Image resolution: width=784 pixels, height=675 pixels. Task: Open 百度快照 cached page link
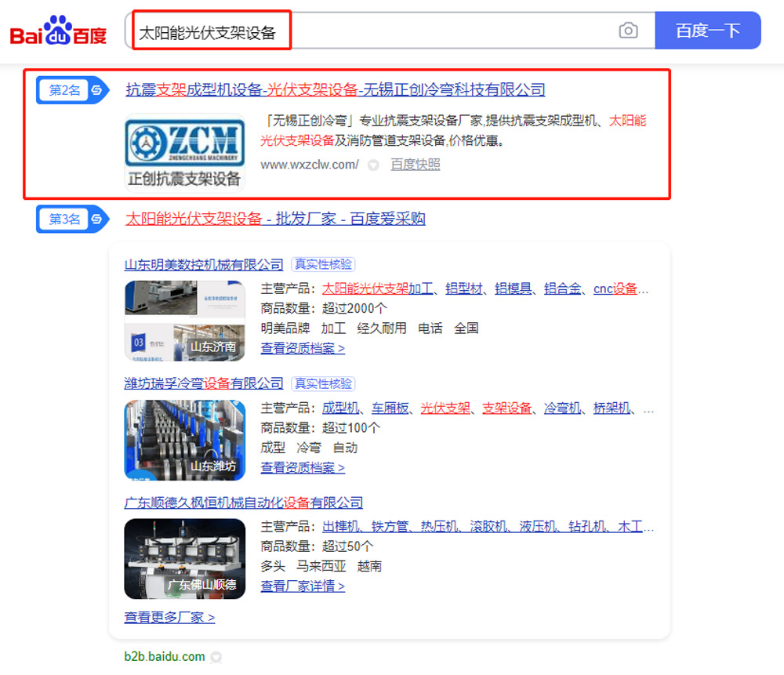tap(416, 165)
